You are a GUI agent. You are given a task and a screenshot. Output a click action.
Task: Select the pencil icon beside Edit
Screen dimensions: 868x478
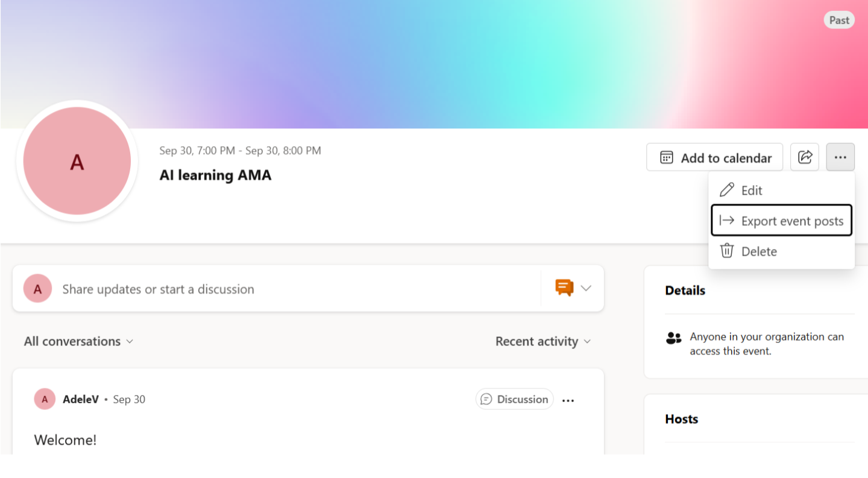point(726,189)
